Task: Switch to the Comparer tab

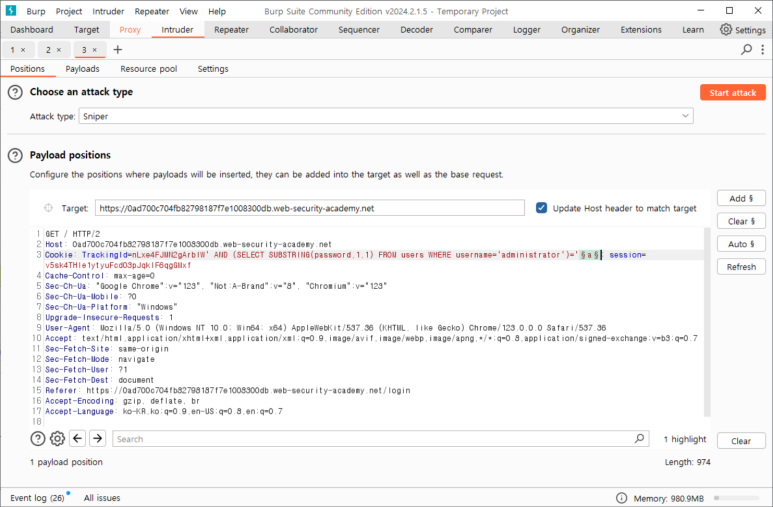Action: [473, 30]
